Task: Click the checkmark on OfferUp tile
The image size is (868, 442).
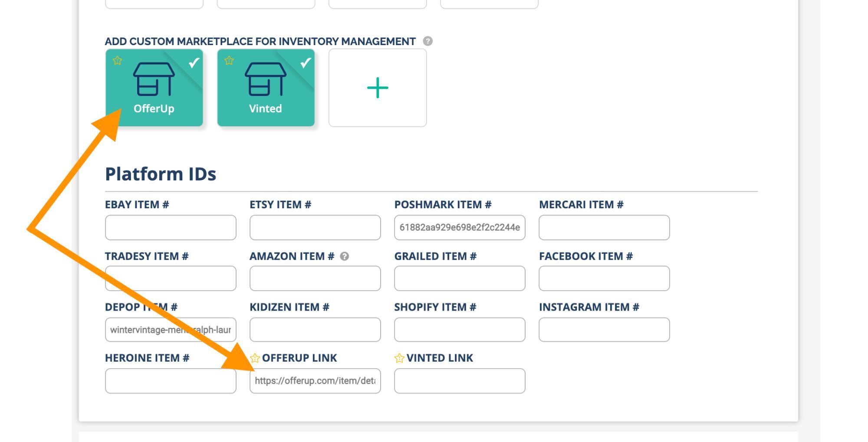Action: [x=194, y=63]
